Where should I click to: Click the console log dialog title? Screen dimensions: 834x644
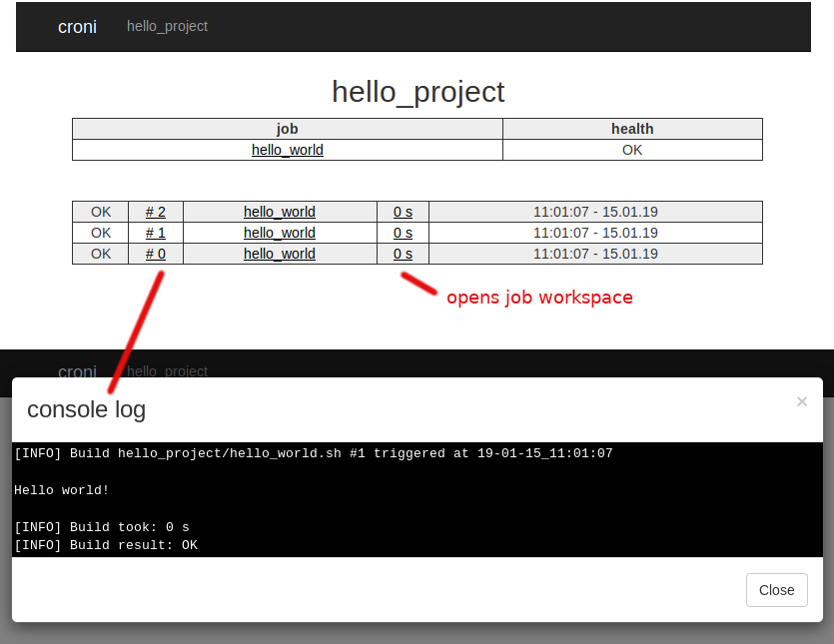86,409
